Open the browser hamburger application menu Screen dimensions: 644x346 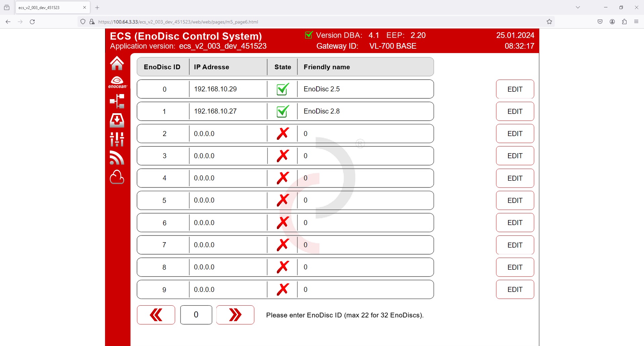tap(636, 22)
